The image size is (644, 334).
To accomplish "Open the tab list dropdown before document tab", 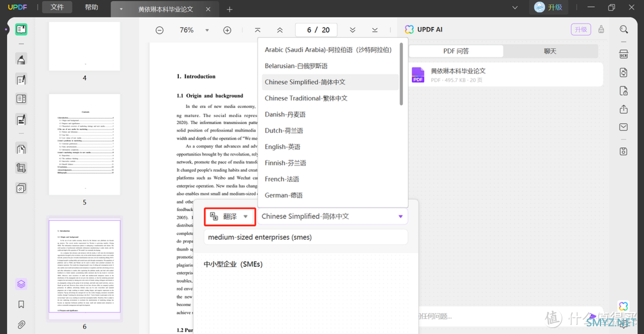I will (121, 9).
